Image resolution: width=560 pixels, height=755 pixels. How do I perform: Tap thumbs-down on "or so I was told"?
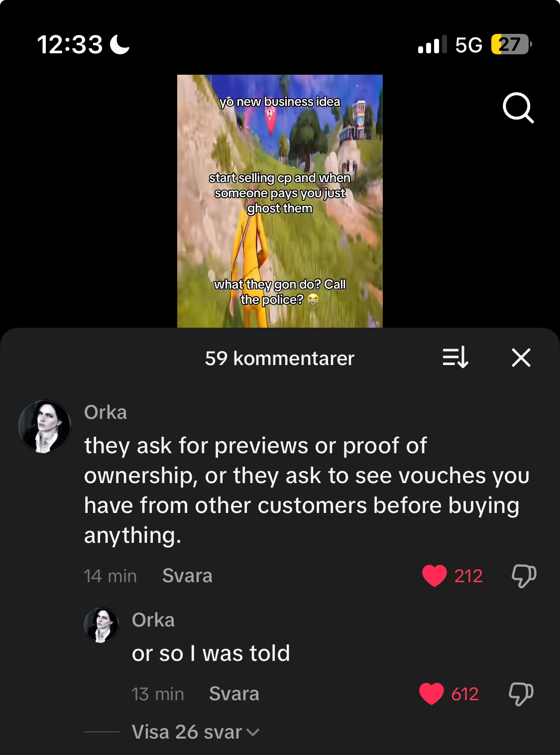(521, 694)
